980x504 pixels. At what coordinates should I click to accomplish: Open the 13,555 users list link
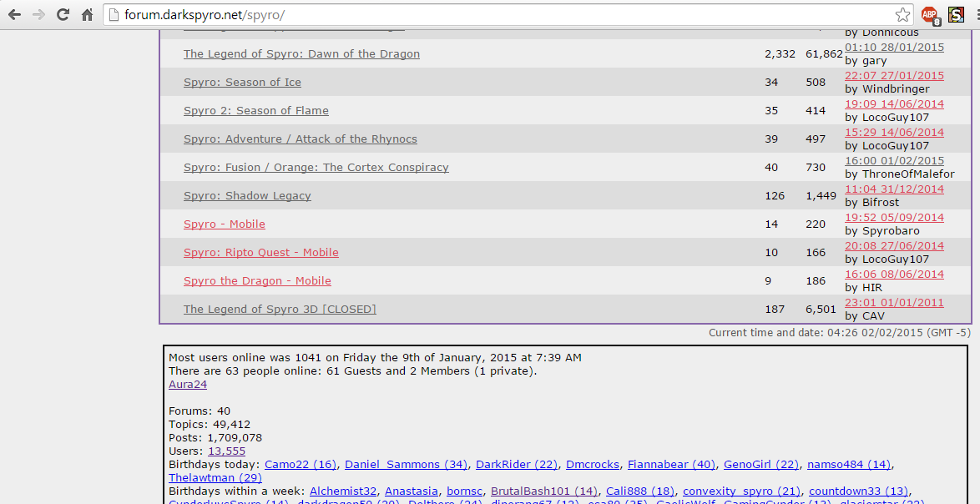[226, 451]
